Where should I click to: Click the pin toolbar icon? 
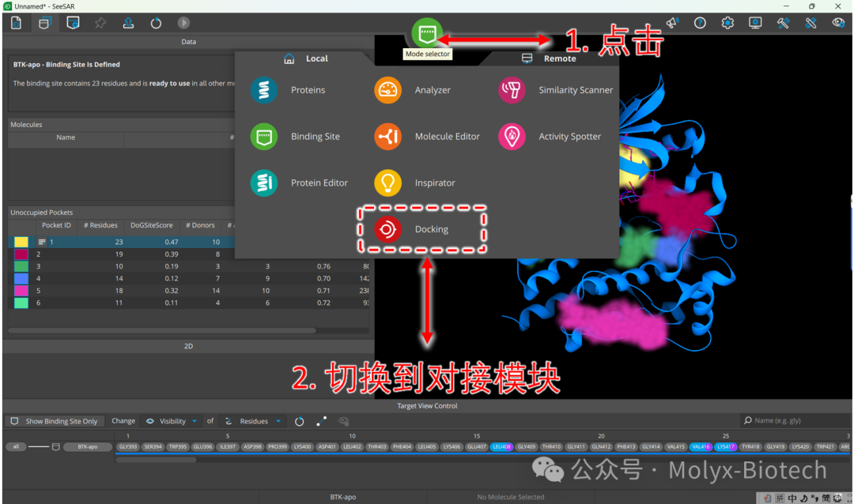(100, 23)
